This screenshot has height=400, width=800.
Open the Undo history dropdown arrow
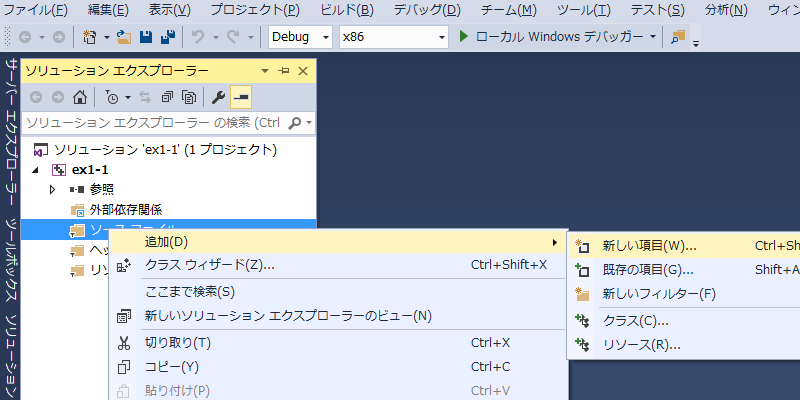(215, 37)
